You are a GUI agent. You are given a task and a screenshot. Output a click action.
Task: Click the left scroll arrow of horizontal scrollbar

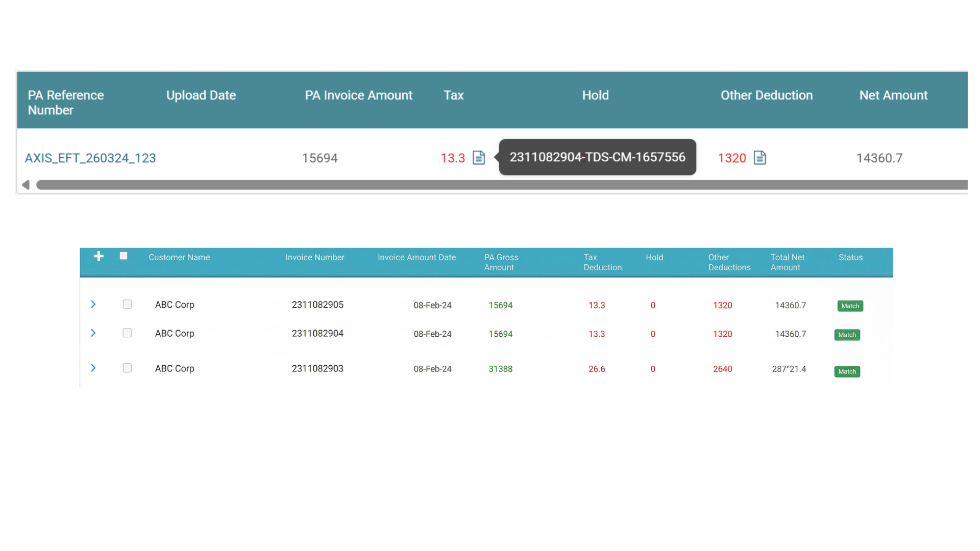[26, 185]
